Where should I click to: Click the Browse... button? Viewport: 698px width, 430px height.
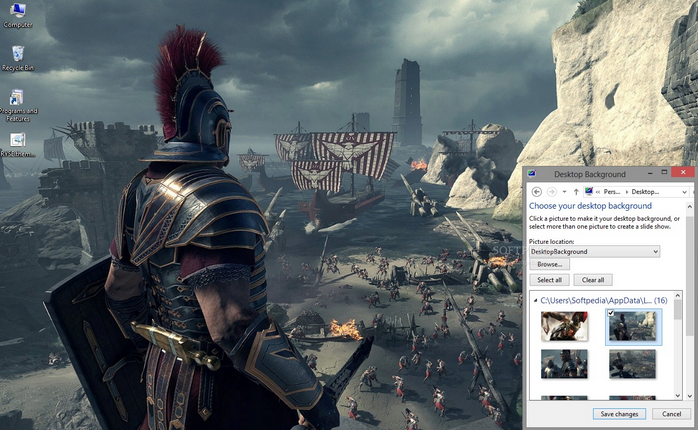(x=550, y=264)
